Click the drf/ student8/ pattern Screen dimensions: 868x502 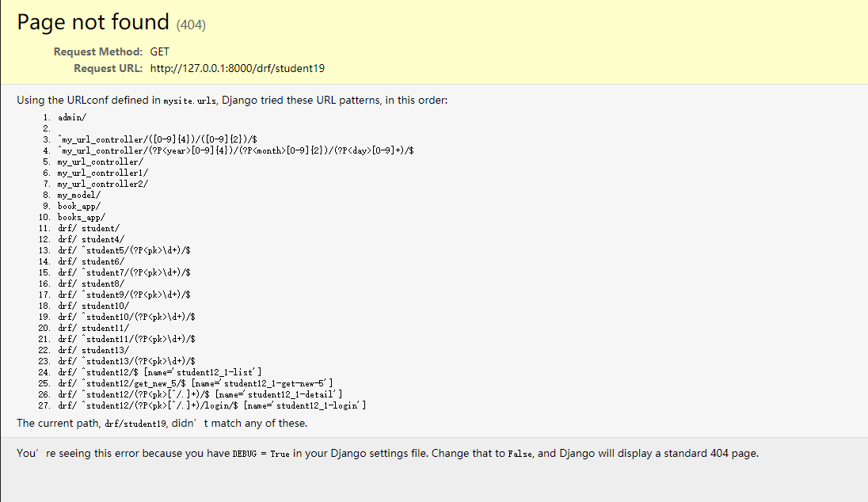point(91,283)
